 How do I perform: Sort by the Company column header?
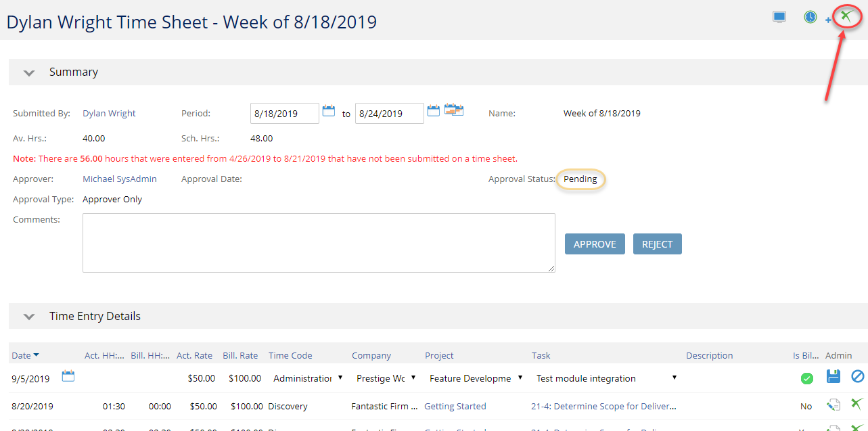coord(371,355)
